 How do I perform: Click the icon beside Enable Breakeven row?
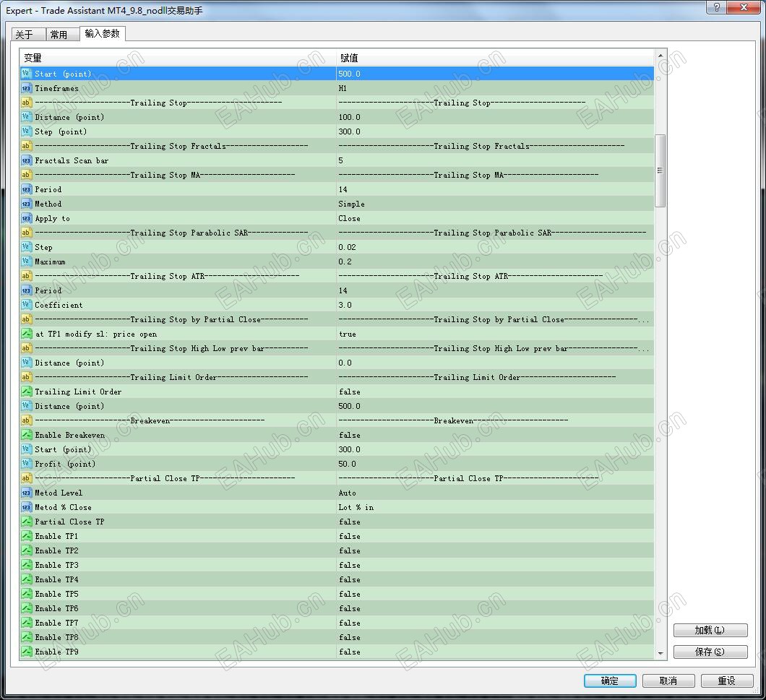click(27, 435)
